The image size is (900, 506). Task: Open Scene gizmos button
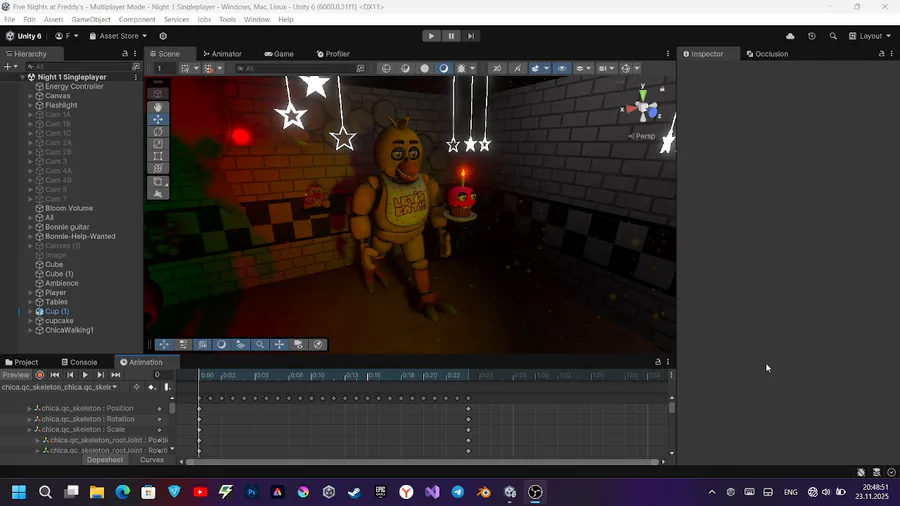626,68
